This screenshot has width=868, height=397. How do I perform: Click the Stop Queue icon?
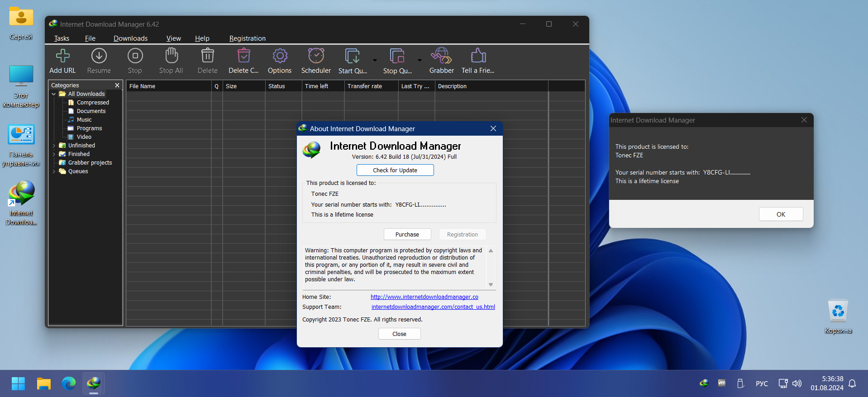click(x=397, y=56)
